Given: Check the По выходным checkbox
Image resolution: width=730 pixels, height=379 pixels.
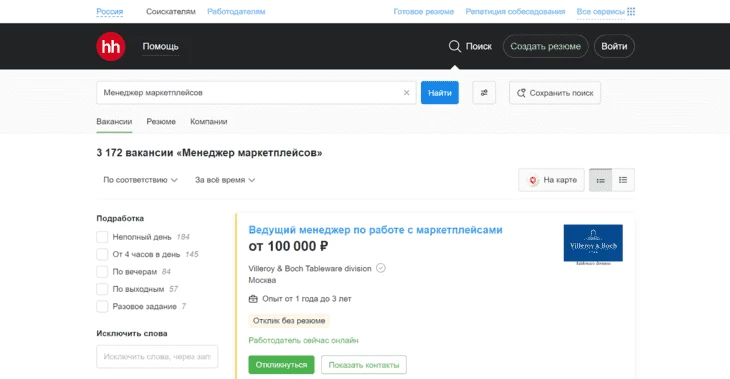Looking at the screenshot, I should 102,289.
